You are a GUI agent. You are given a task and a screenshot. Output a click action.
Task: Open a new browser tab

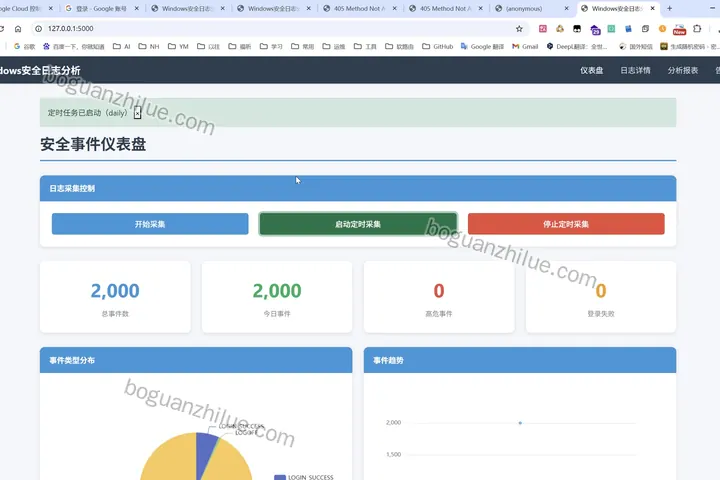click(x=669, y=8)
